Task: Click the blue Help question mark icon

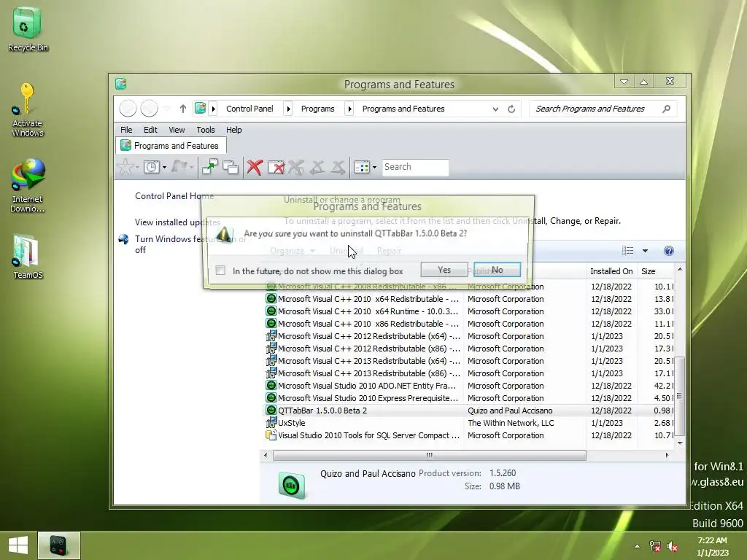Action: [x=669, y=251]
